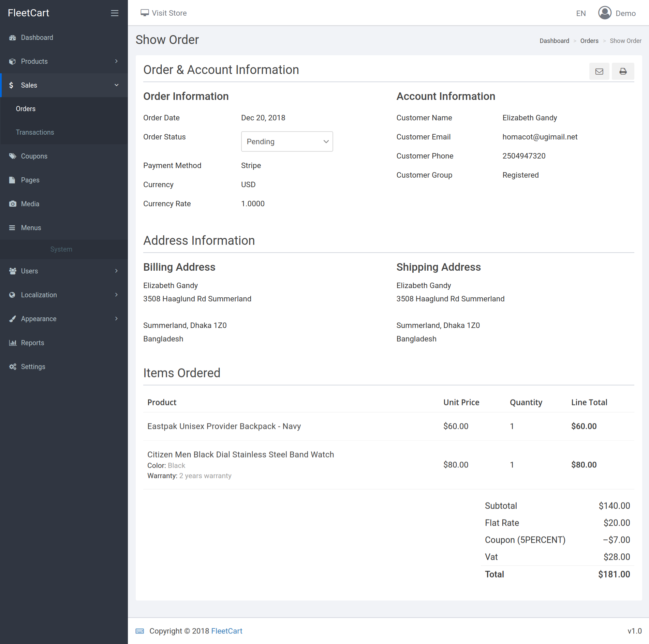Click the Demo user avatar icon
Image resolution: width=649 pixels, height=644 pixels.
605,13
